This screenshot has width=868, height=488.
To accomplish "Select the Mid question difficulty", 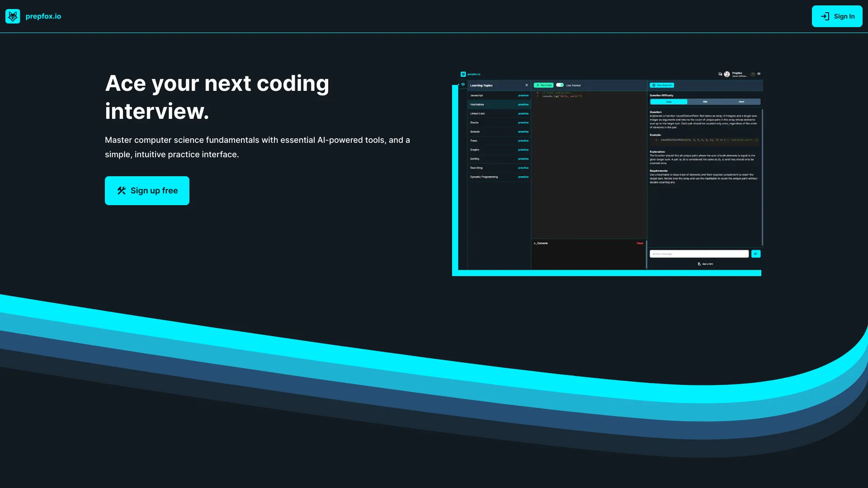I will coord(704,102).
